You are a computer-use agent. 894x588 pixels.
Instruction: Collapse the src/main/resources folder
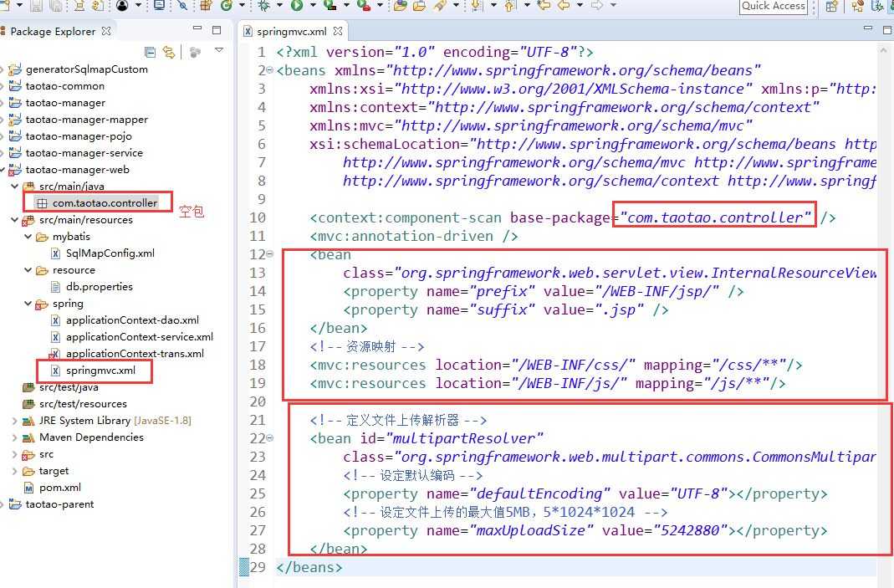pos(14,220)
